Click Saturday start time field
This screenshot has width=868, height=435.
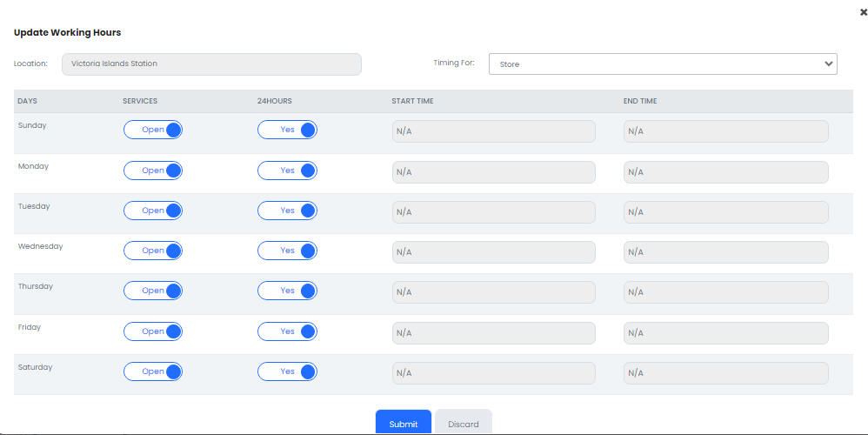pos(494,373)
